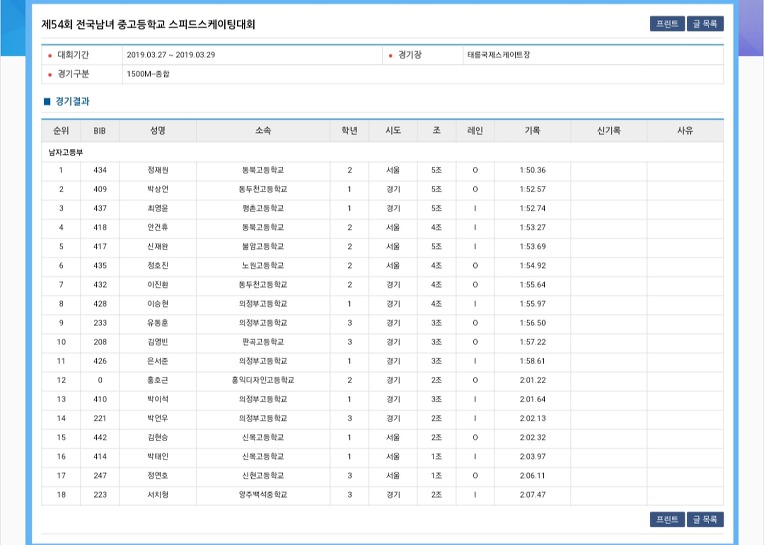Screen dimensions: 764x545
Task: Select the 성명 column header
Action: pos(158,131)
